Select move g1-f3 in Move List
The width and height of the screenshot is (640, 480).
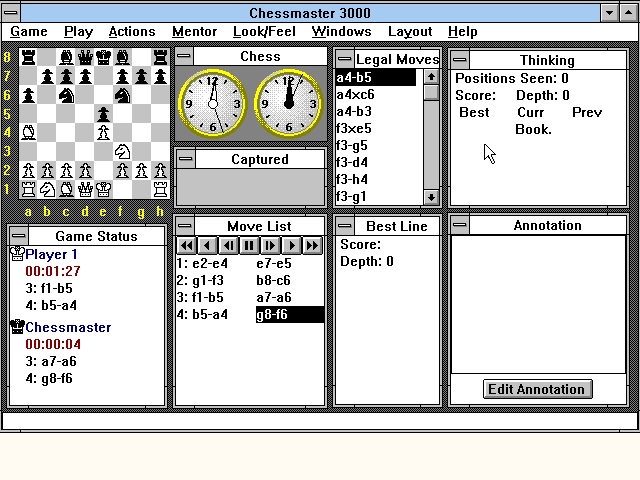click(208, 280)
